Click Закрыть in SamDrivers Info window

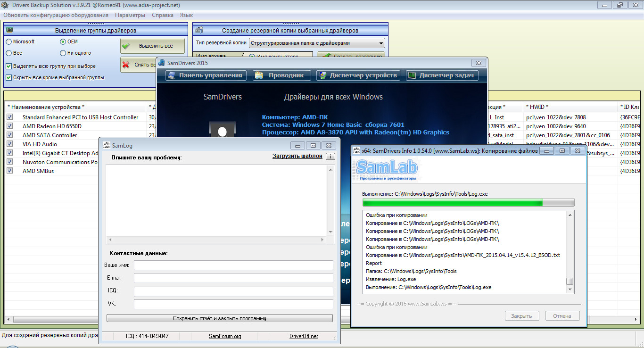pos(522,316)
